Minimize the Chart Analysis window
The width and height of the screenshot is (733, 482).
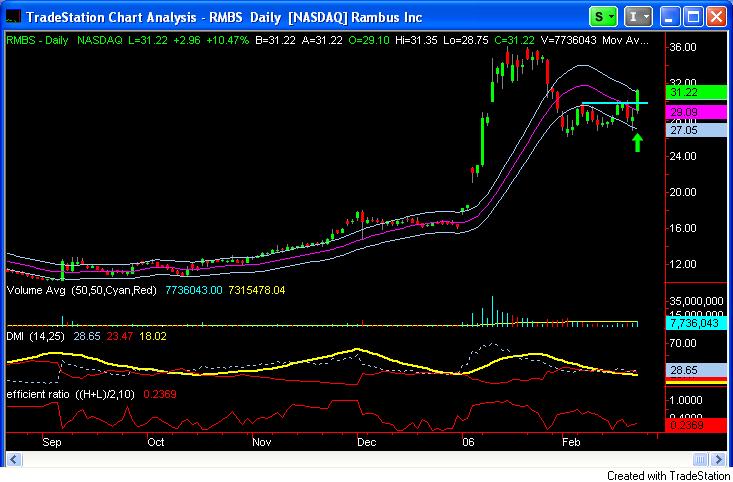(670, 17)
